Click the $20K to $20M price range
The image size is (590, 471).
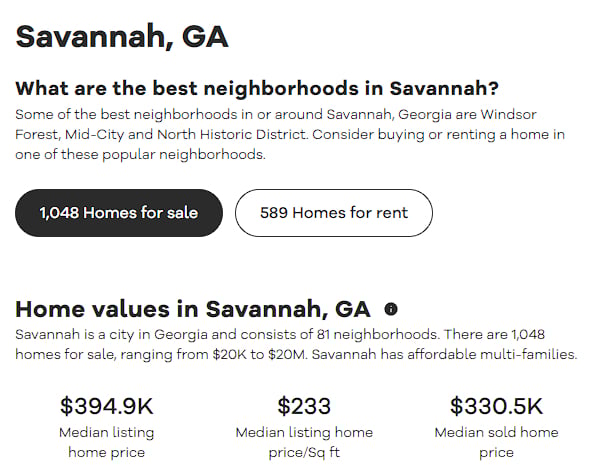pyautogui.click(x=260, y=354)
